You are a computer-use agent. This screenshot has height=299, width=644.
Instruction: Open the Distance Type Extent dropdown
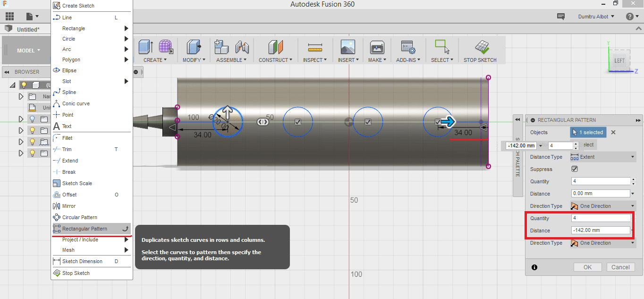[x=603, y=157]
